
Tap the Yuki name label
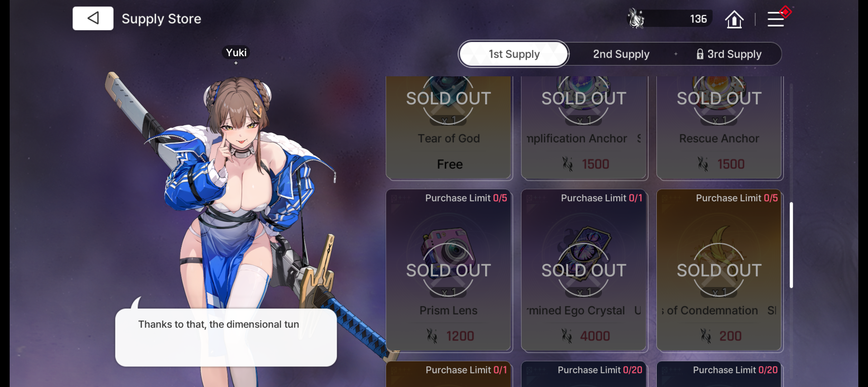[236, 53]
